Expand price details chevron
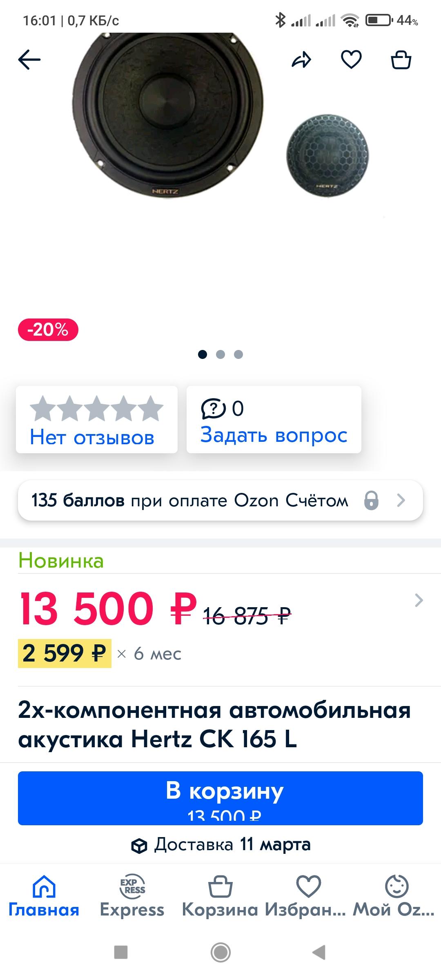This screenshot has height=980, width=441. (419, 600)
